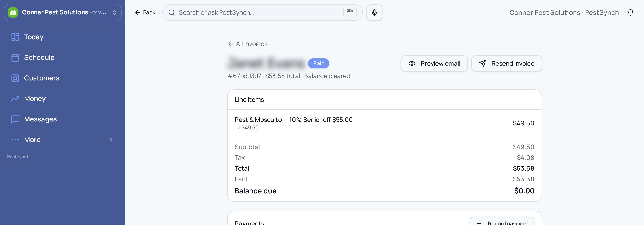Click the Conner Pest Solutions · PestSynch header text
Viewport: 644px width, 225px height.
[564, 12]
